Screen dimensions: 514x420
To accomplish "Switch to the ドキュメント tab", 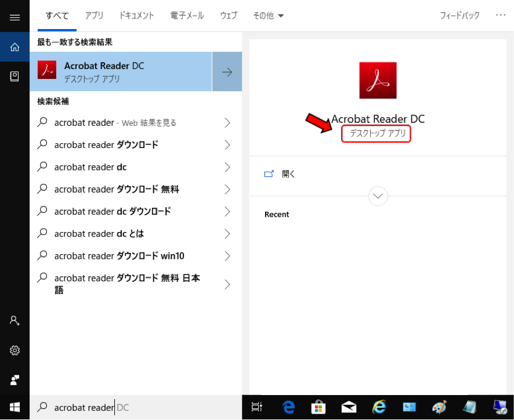I will pyautogui.click(x=136, y=16).
